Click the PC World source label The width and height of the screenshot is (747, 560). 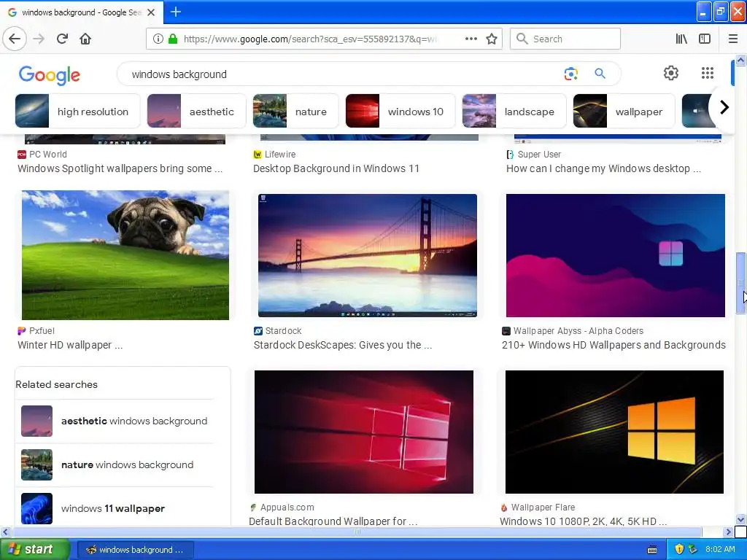[x=47, y=155]
